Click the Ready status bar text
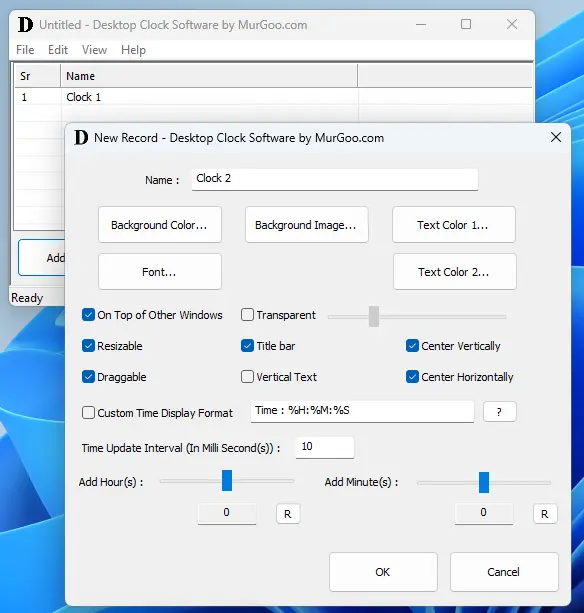Screen dimensions: 584x613 [x=27, y=298]
